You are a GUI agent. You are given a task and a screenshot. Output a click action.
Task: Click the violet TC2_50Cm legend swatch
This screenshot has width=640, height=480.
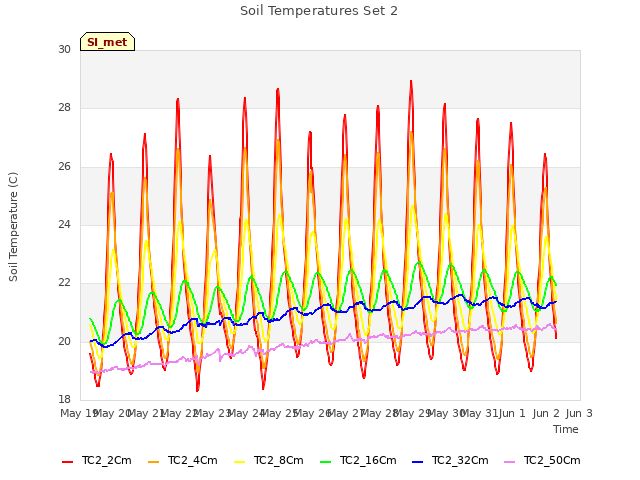click(509, 462)
